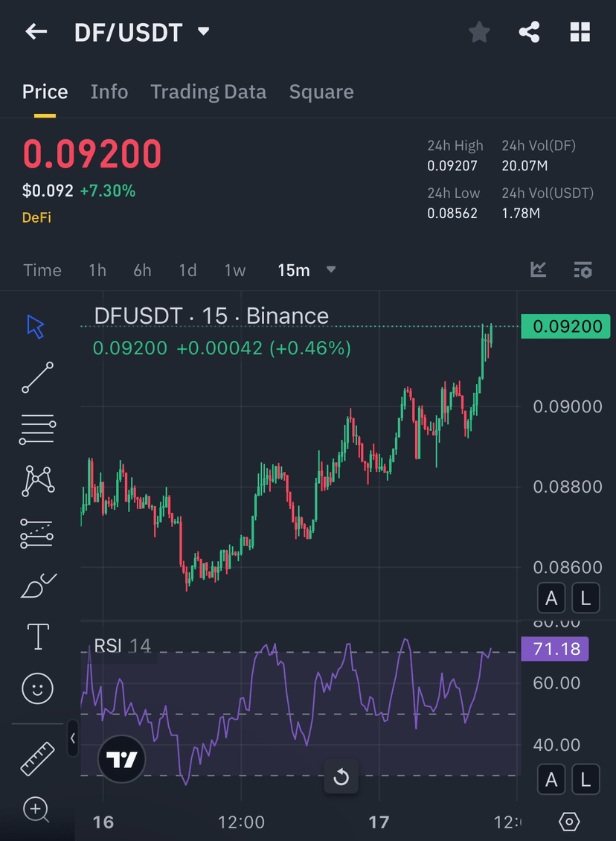616x841 pixels.
Task: Toggle log scale on price chart
Action: pyautogui.click(x=585, y=598)
